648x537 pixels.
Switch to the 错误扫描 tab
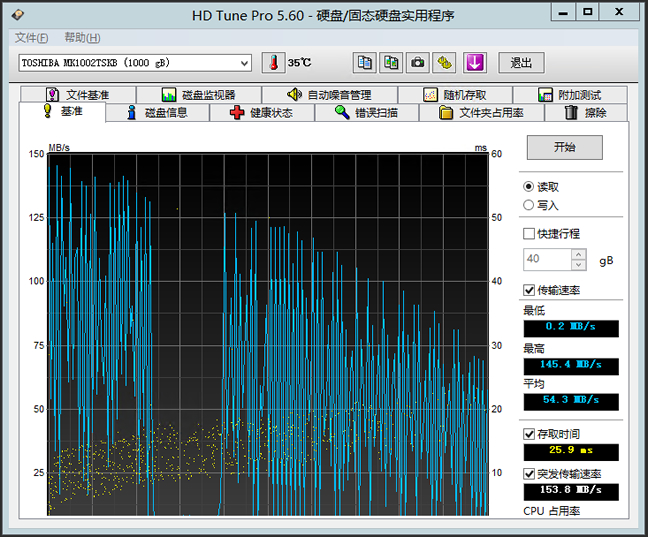click(x=366, y=113)
